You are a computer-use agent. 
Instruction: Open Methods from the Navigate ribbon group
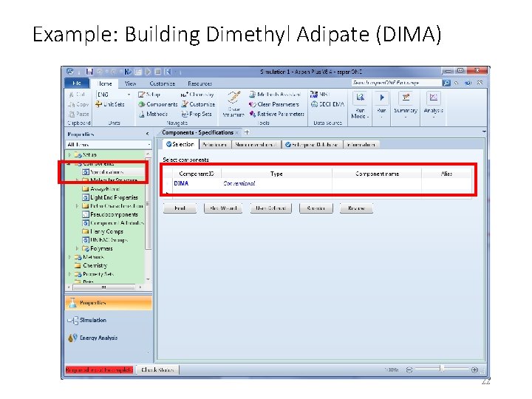(x=154, y=114)
